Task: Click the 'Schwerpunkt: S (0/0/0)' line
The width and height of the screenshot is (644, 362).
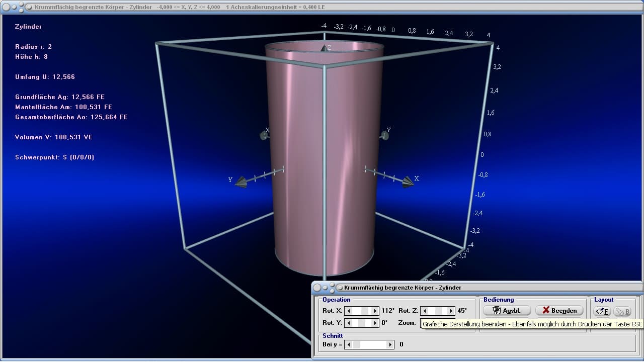Action: (x=55, y=157)
